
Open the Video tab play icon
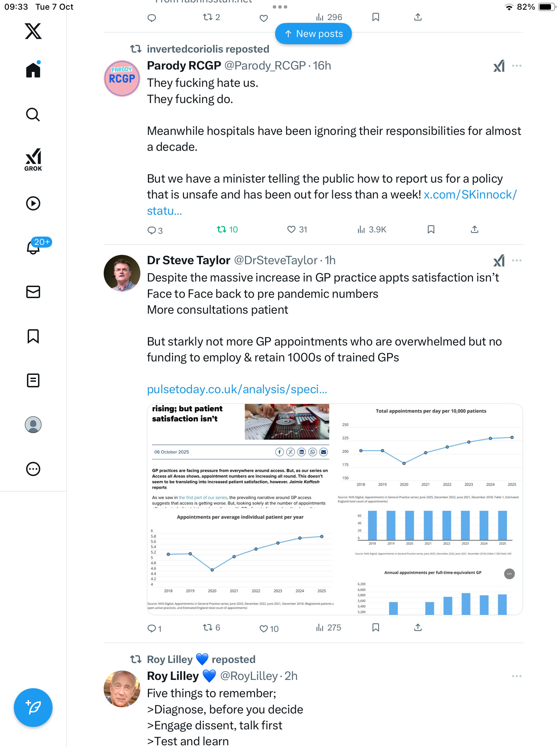(33, 203)
